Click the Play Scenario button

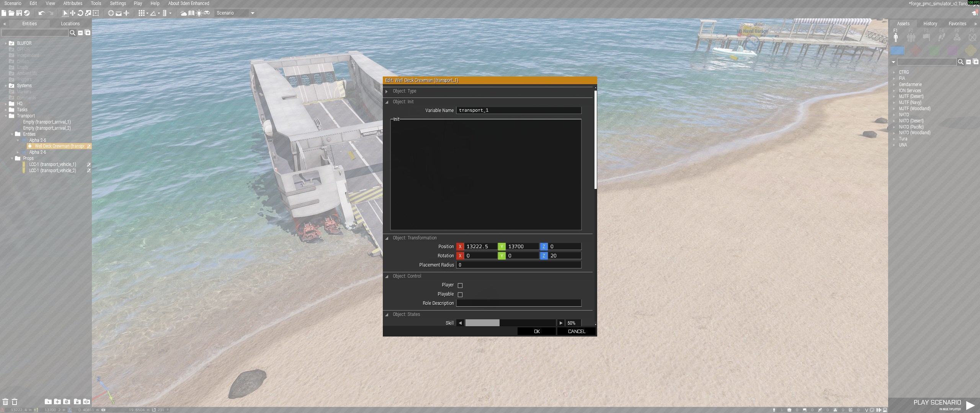point(944,405)
